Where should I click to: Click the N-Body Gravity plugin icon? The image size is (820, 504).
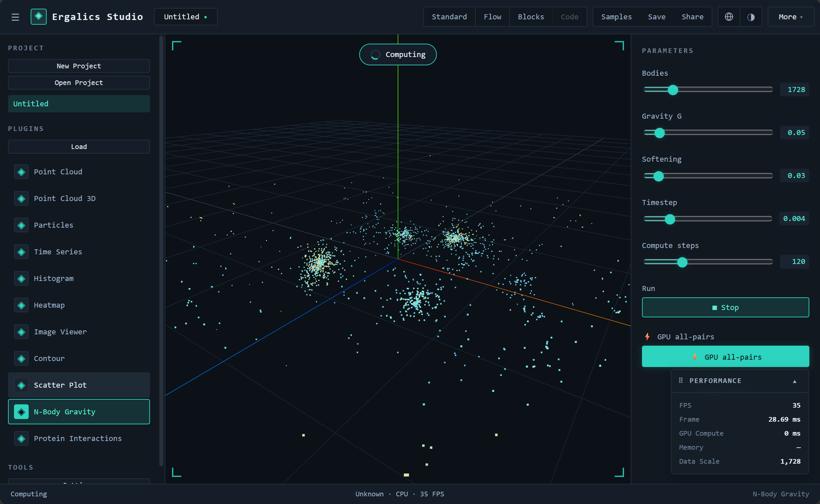[x=21, y=412]
